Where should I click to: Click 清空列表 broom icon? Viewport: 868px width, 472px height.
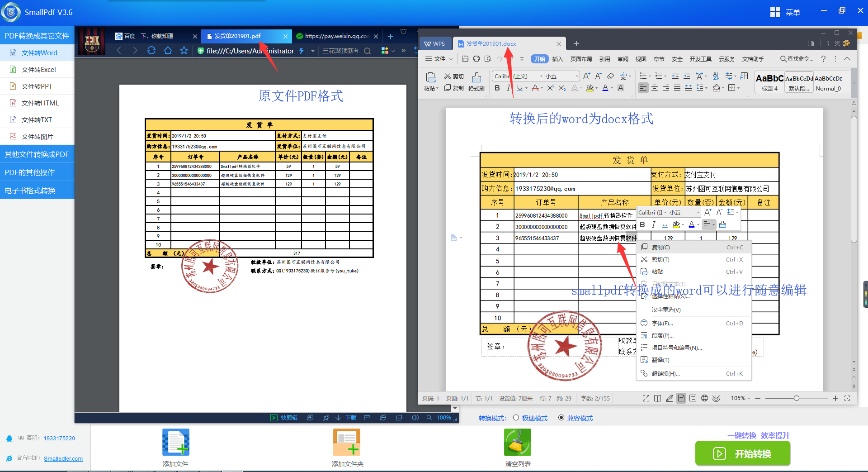pos(518,442)
